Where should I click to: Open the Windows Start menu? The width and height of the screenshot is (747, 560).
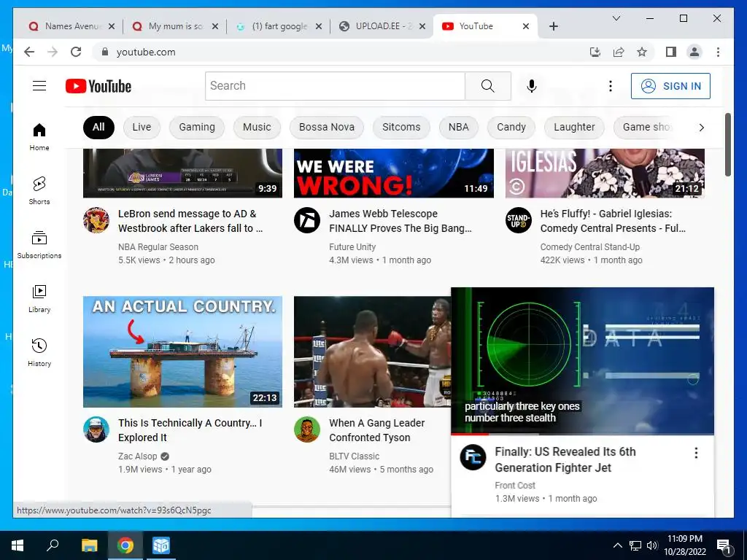[x=18, y=545]
